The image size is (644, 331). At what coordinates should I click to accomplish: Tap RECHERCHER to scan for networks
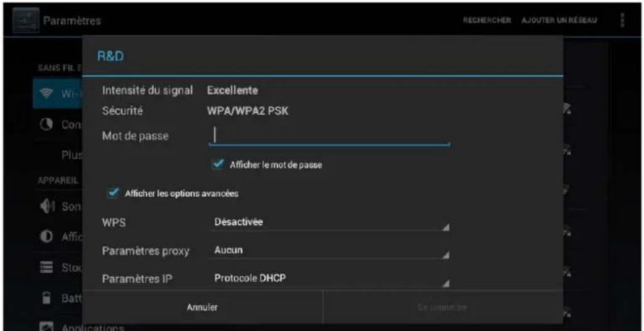tap(486, 20)
